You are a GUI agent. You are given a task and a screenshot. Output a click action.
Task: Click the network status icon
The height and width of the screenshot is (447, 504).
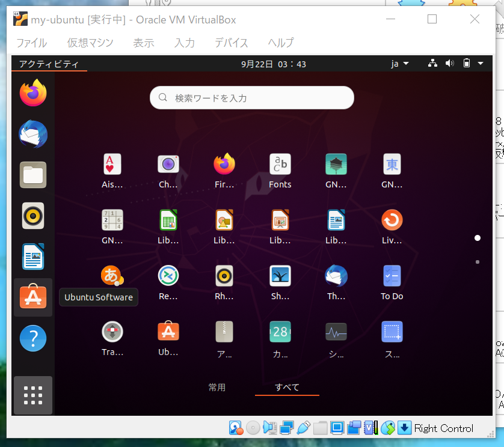(x=432, y=63)
